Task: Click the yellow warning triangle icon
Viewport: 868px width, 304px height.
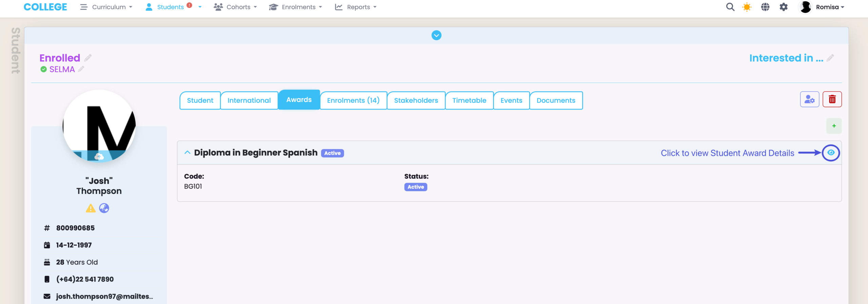Action: [91, 208]
